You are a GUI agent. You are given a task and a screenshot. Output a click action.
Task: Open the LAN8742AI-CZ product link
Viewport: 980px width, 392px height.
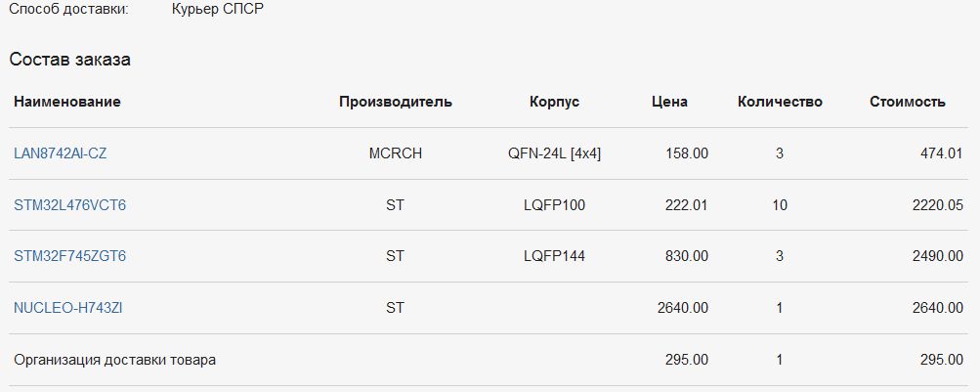pos(60,153)
